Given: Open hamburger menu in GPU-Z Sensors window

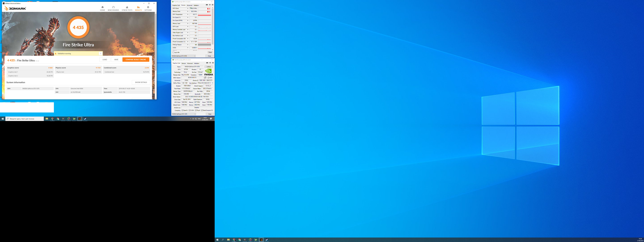Looking at the screenshot, I should [x=213, y=5].
